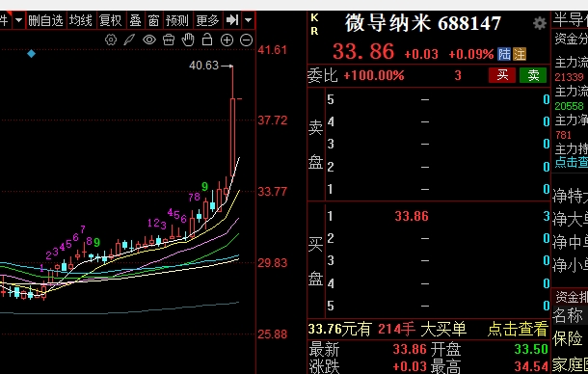Open chart settings gear icon
This screenshot has height=374, width=588.
pos(111,40)
